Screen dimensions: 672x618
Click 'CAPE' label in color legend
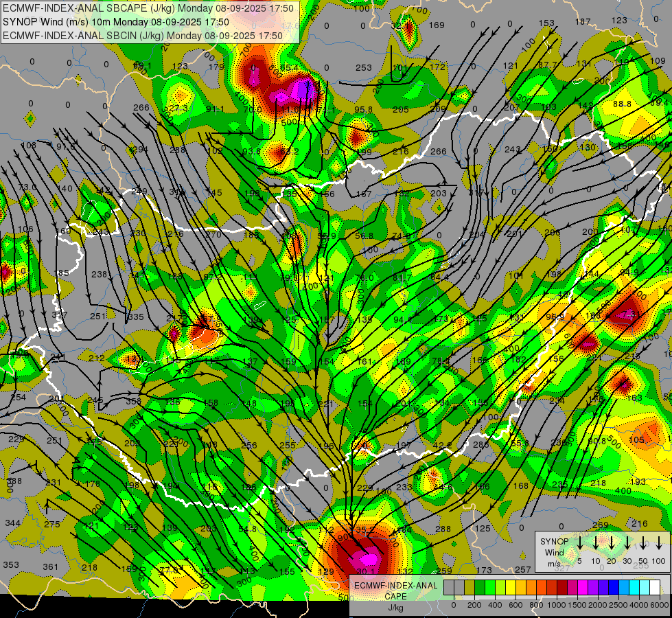[395, 597]
